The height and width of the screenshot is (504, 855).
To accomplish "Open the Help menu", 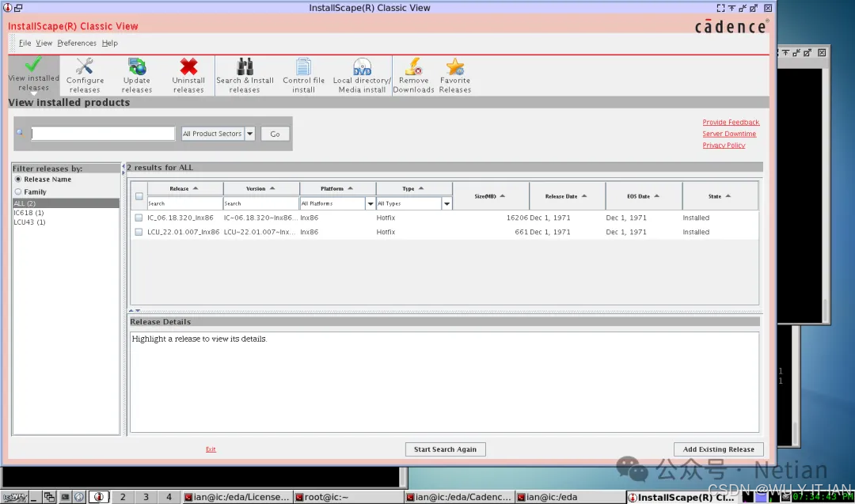I will (109, 43).
